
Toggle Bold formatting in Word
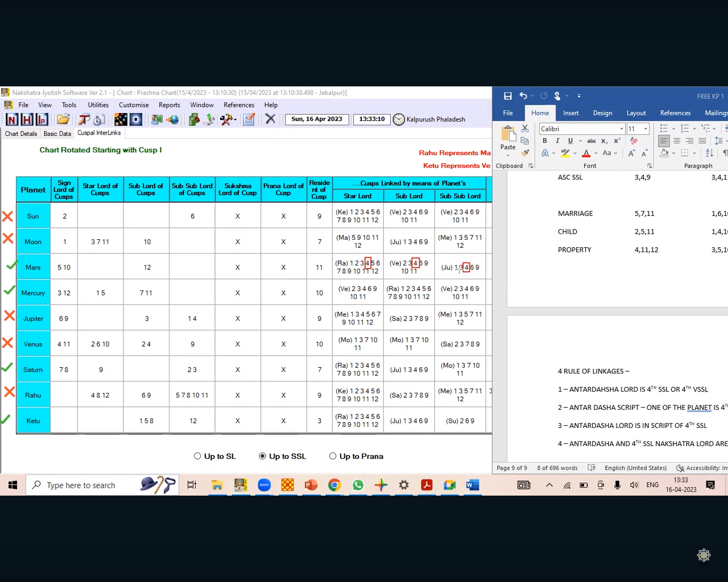[545, 141]
